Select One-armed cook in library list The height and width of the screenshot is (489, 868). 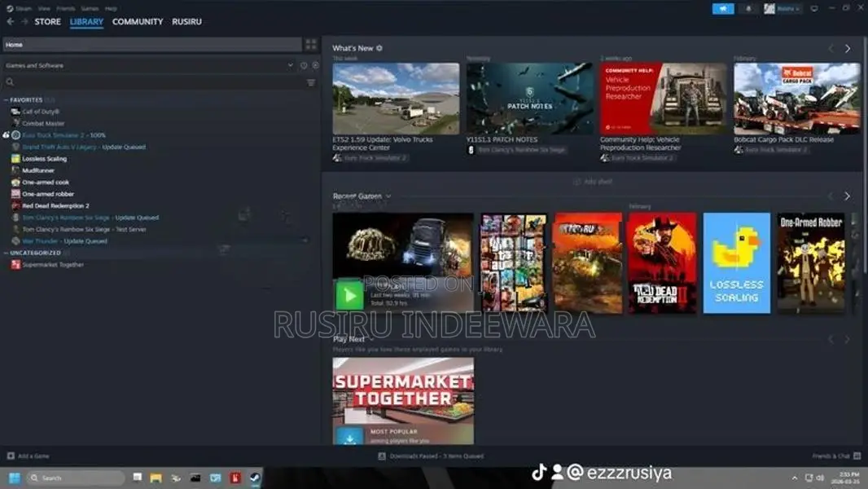(46, 183)
